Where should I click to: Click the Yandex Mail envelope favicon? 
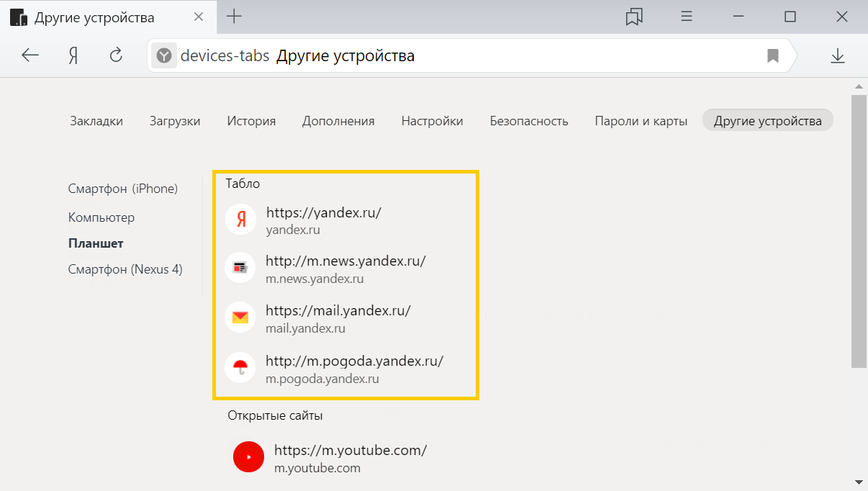(x=240, y=317)
